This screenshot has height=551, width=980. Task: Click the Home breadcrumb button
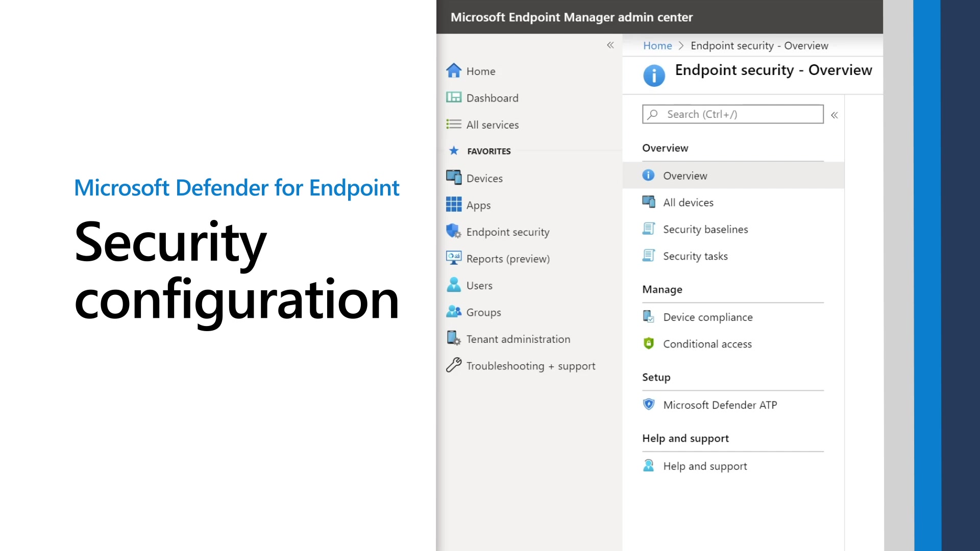[x=657, y=45]
